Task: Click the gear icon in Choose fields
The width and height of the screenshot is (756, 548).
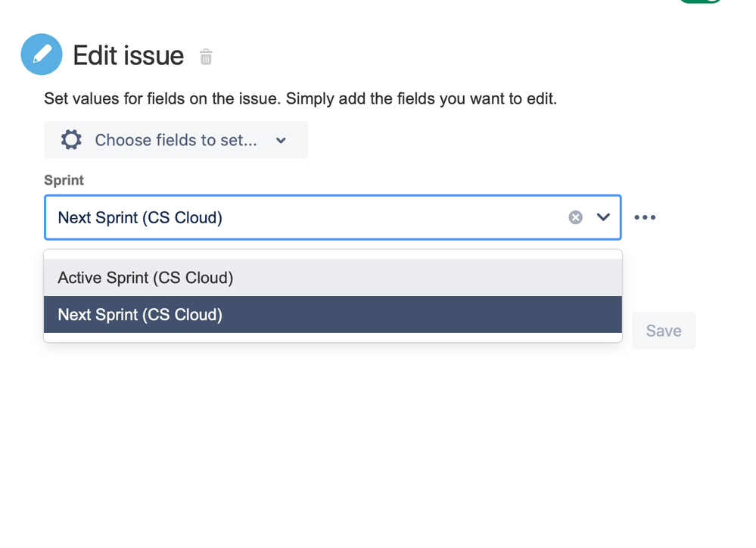Action: [71, 140]
